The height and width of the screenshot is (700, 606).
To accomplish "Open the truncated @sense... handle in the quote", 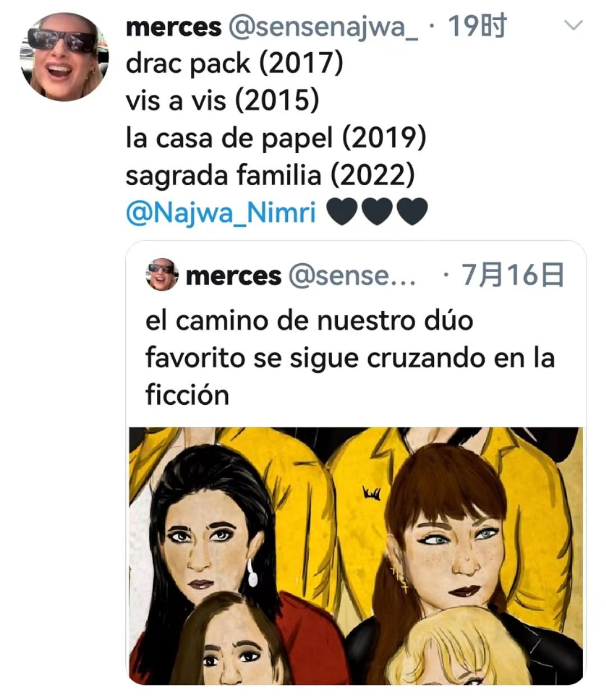I will tap(352, 275).
